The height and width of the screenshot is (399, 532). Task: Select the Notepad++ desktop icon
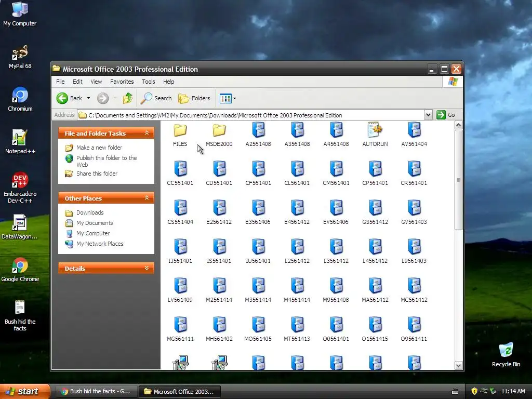[20, 142]
